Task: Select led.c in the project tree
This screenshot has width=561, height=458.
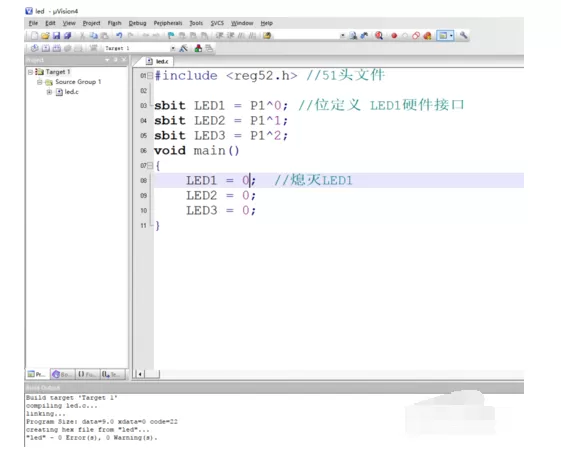Action: click(x=72, y=92)
